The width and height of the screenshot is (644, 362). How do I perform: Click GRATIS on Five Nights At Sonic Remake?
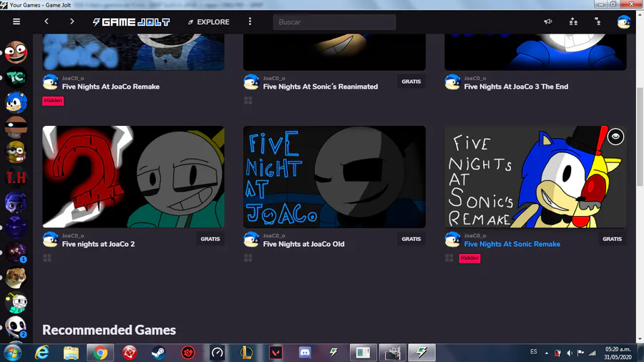click(x=612, y=239)
